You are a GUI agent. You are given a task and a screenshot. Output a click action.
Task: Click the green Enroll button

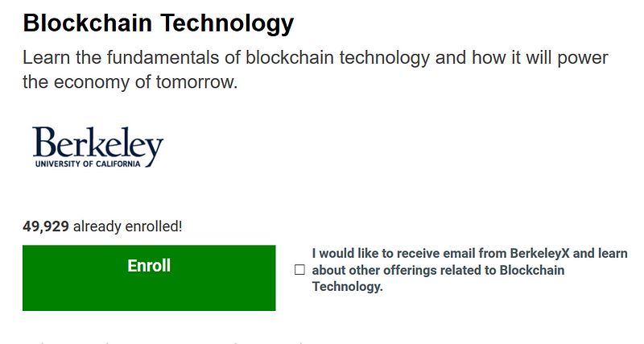(149, 278)
